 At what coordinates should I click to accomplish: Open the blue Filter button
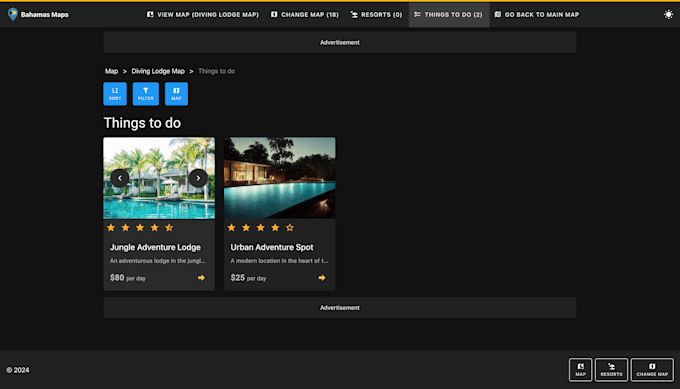tap(146, 94)
